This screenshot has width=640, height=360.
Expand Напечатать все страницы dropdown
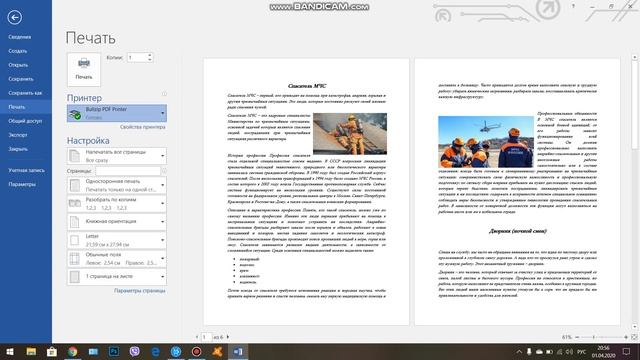tap(117, 156)
